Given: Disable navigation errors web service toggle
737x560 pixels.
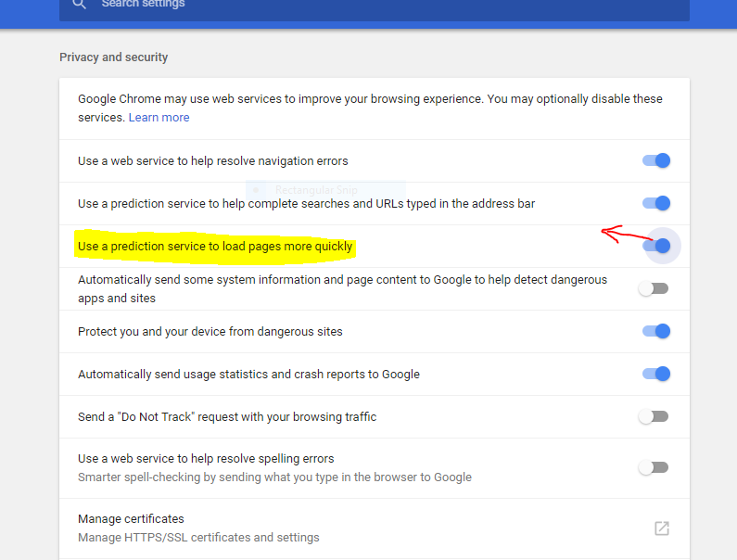Looking at the screenshot, I should (x=655, y=160).
